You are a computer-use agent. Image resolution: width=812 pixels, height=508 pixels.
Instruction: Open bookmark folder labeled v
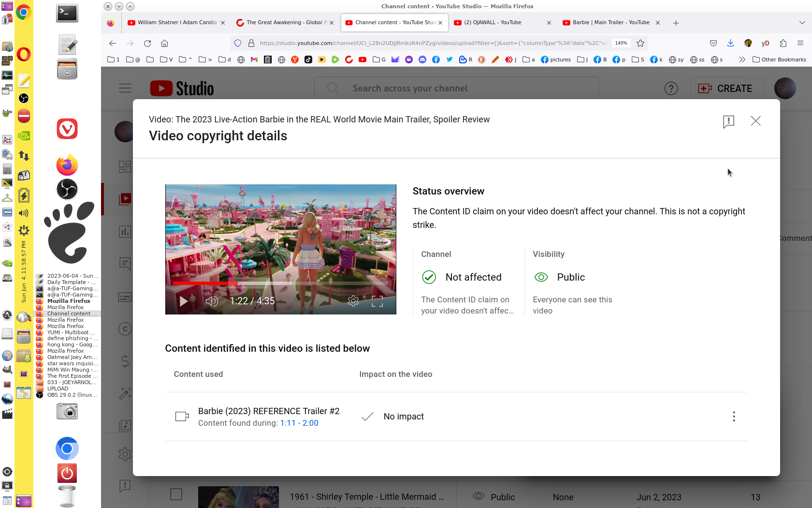(166, 60)
